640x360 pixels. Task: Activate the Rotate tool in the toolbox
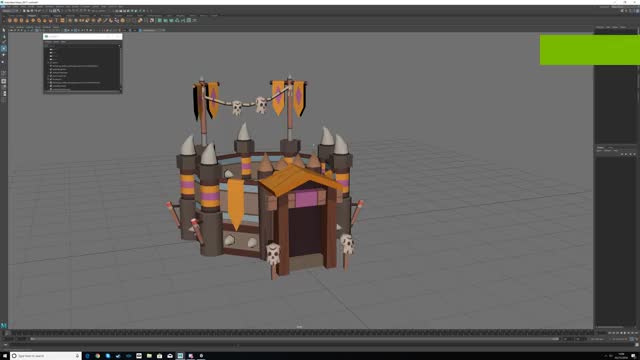4,55
